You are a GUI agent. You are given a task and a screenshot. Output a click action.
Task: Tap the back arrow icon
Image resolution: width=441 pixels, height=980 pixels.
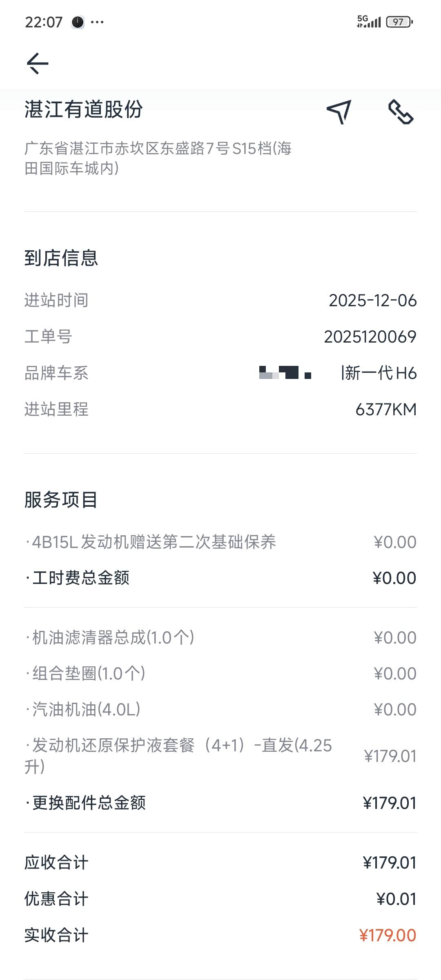[x=38, y=63]
